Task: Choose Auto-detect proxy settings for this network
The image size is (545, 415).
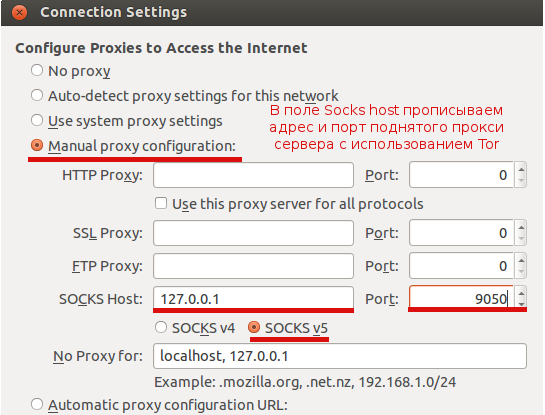Action: point(37,95)
